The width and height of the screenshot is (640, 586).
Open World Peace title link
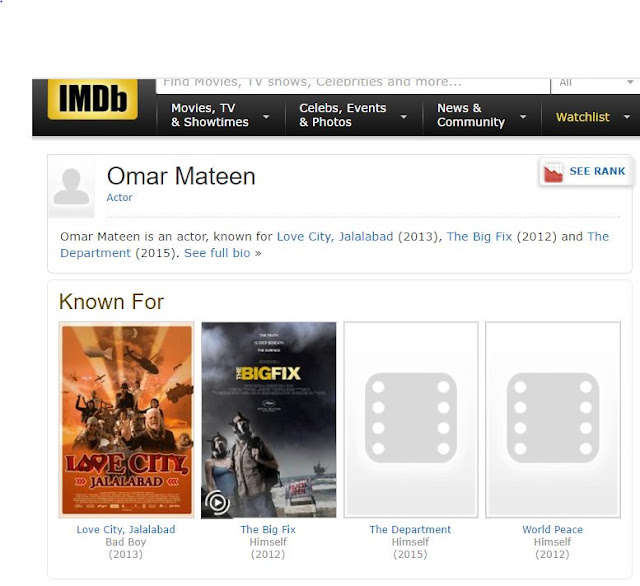552,530
